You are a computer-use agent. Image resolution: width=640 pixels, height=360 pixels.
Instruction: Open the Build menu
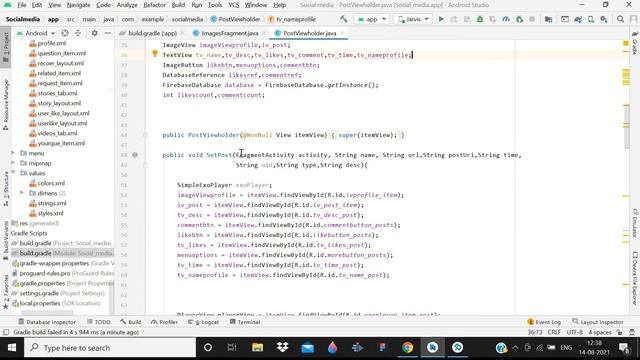pyautogui.click(x=178, y=5)
